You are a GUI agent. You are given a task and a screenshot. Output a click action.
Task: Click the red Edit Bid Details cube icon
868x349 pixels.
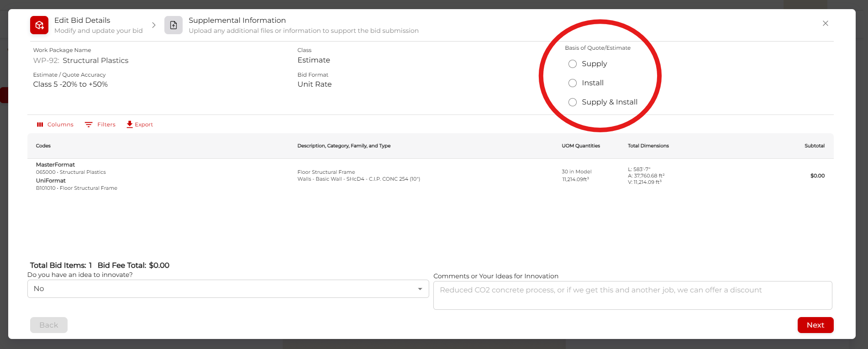pyautogui.click(x=39, y=25)
